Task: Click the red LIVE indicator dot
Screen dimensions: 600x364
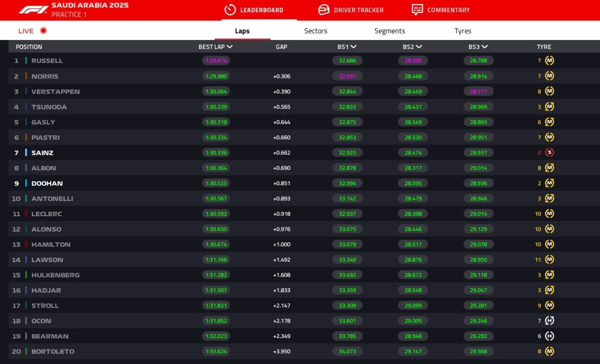Action: (x=43, y=31)
